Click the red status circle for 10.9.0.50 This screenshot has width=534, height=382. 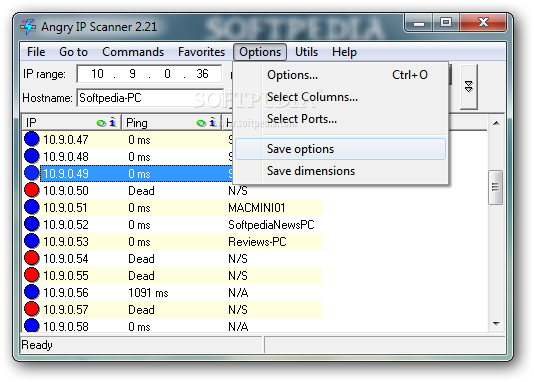point(32,190)
